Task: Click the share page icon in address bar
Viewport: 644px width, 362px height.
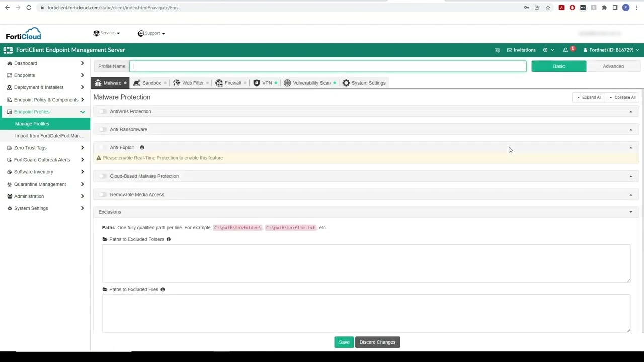Action: point(537,8)
